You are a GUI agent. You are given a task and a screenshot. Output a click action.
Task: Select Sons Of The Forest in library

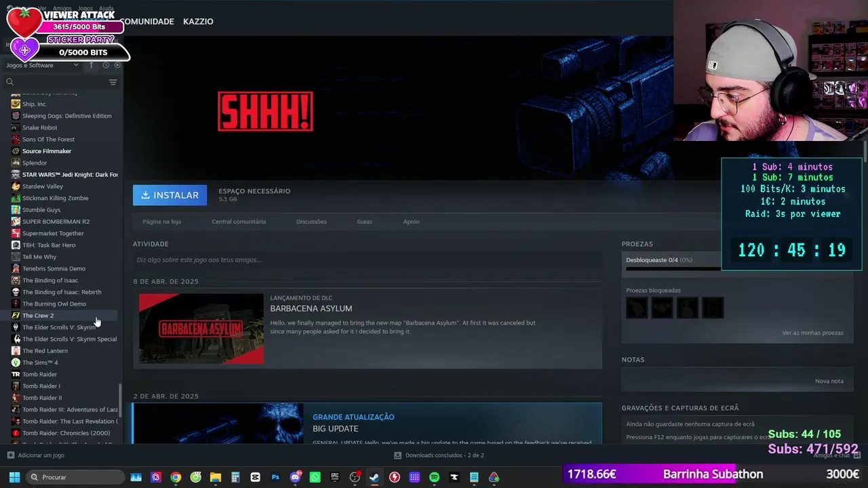[x=48, y=140]
